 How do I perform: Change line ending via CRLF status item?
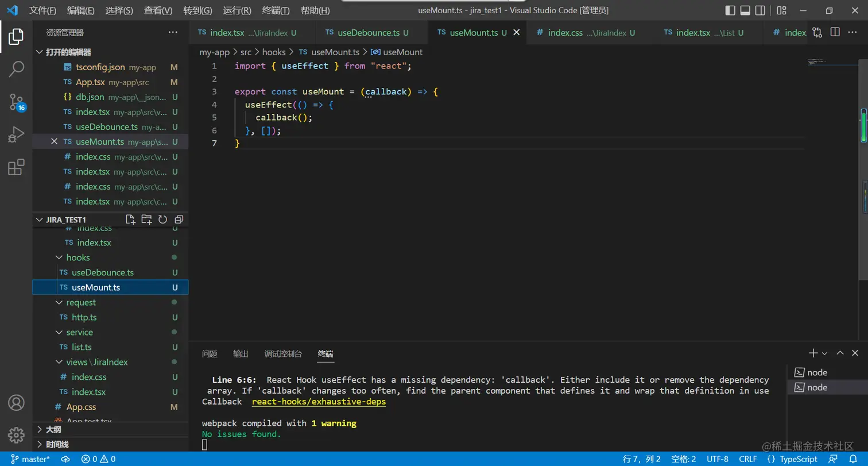point(748,459)
